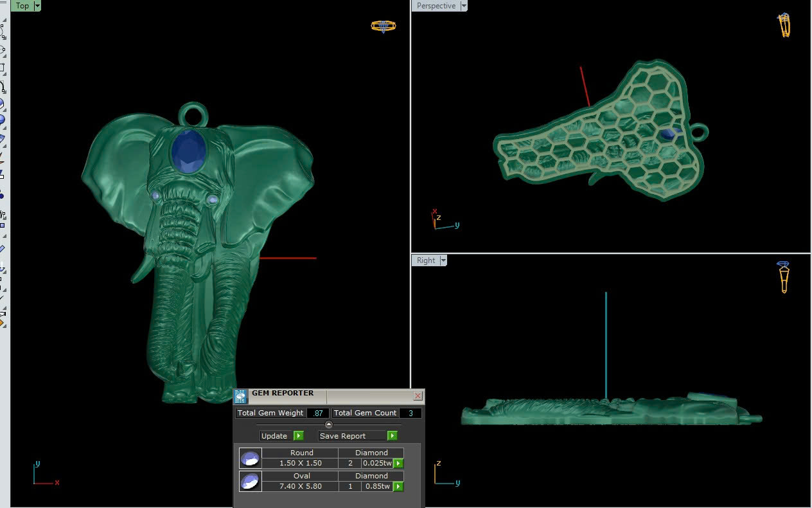Open the Perspective viewport dropdown arrow
The height and width of the screenshot is (508, 812).
coord(464,6)
